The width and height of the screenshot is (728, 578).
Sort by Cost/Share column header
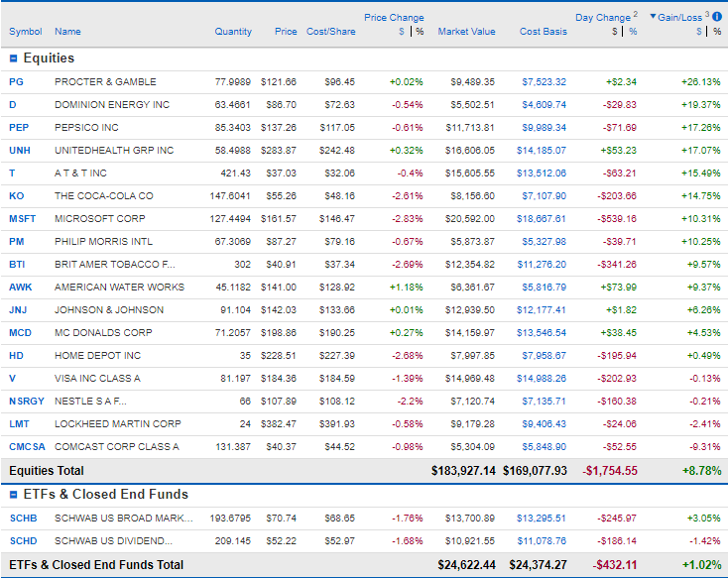331,32
